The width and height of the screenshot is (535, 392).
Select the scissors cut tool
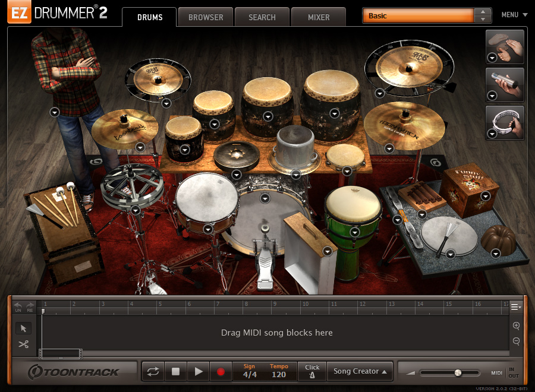[x=23, y=344]
